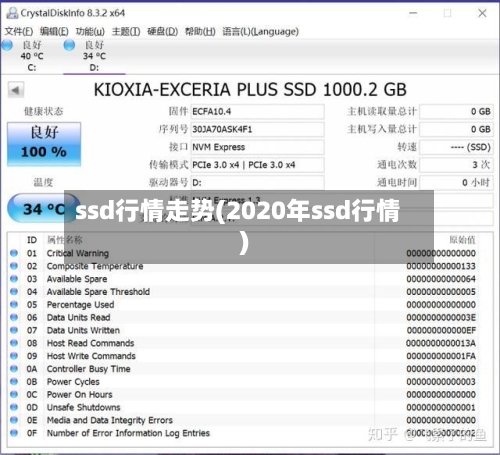Click the firmware field ECFA10.4
The image size is (500, 455).
point(257,111)
